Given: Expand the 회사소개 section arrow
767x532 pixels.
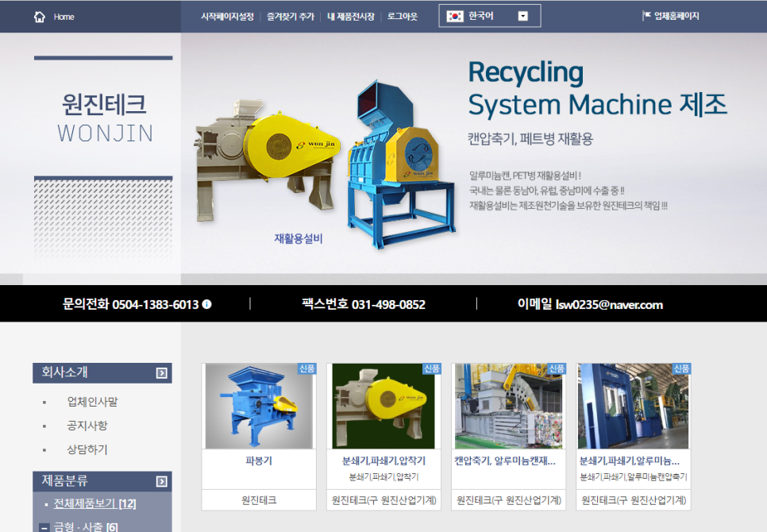Looking at the screenshot, I should pyautogui.click(x=161, y=373).
